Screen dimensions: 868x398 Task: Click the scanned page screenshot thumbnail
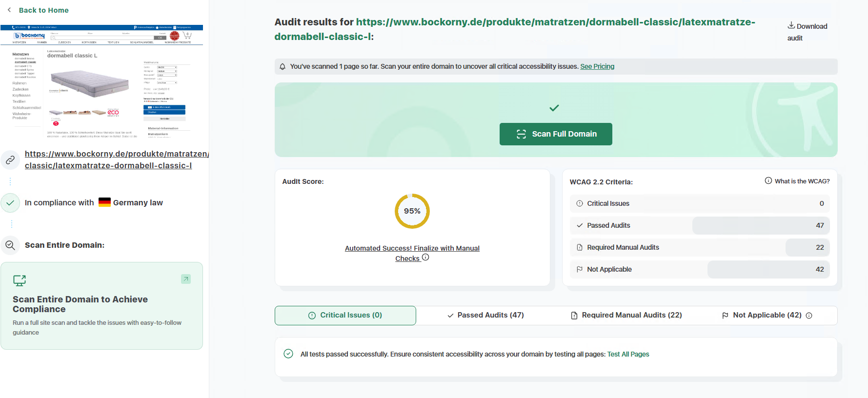pyautogui.click(x=101, y=82)
